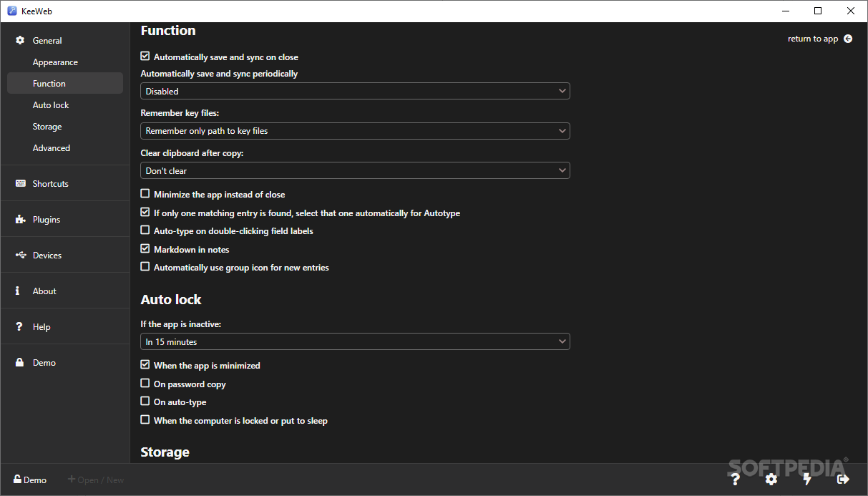Toggle auto-select single matching entry for Autotype

(145, 212)
